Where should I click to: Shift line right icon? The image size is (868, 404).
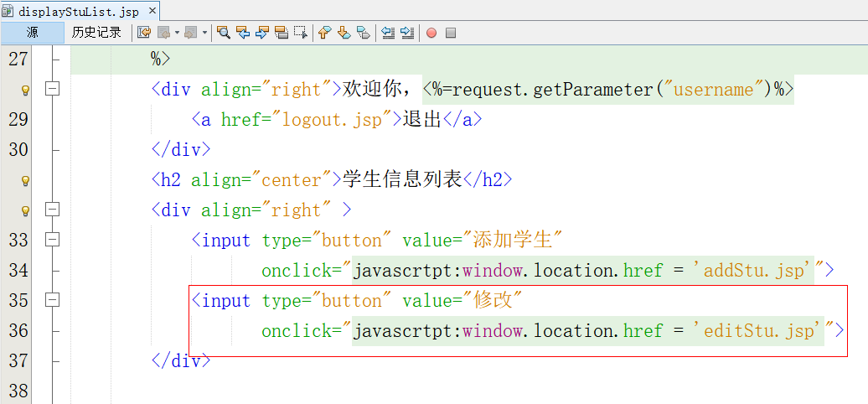pyautogui.click(x=407, y=34)
